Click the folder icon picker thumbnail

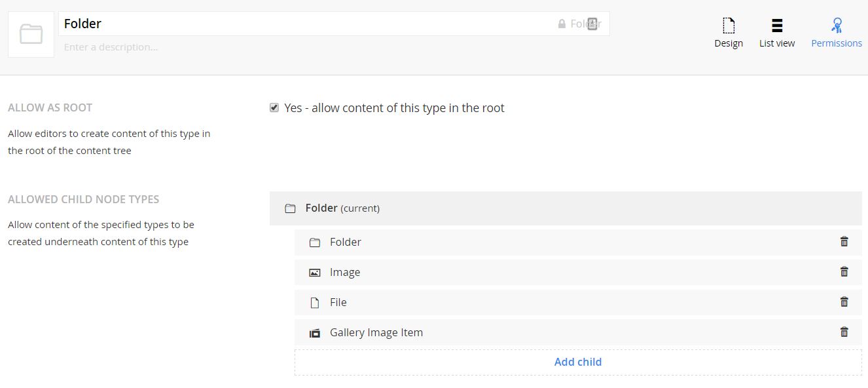click(31, 34)
